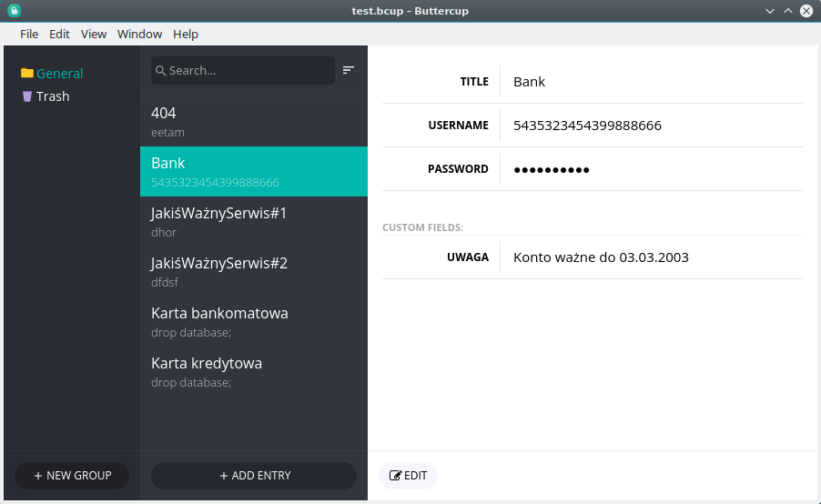The image size is (821, 504).
Task: Click the USERNAME field label
Action: click(x=458, y=126)
